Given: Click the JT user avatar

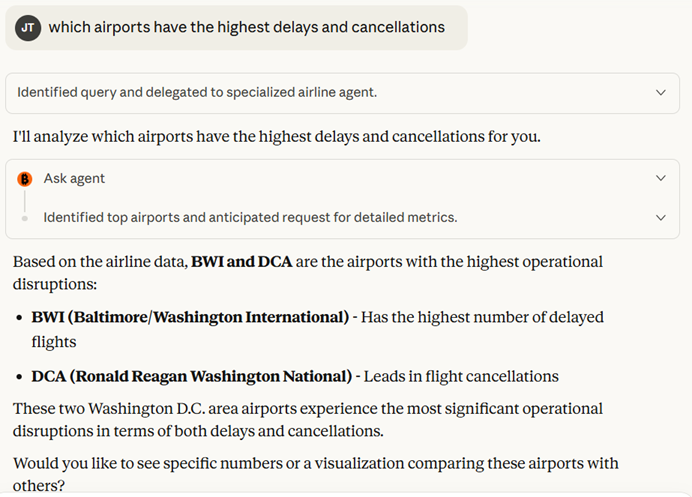Looking at the screenshot, I should click(29, 28).
